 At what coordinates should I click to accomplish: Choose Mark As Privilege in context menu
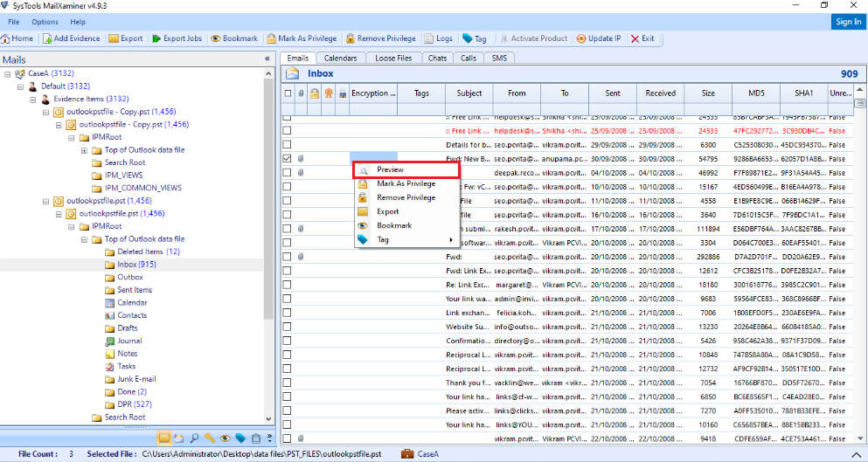pyautogui.click(x=406, y=183)
